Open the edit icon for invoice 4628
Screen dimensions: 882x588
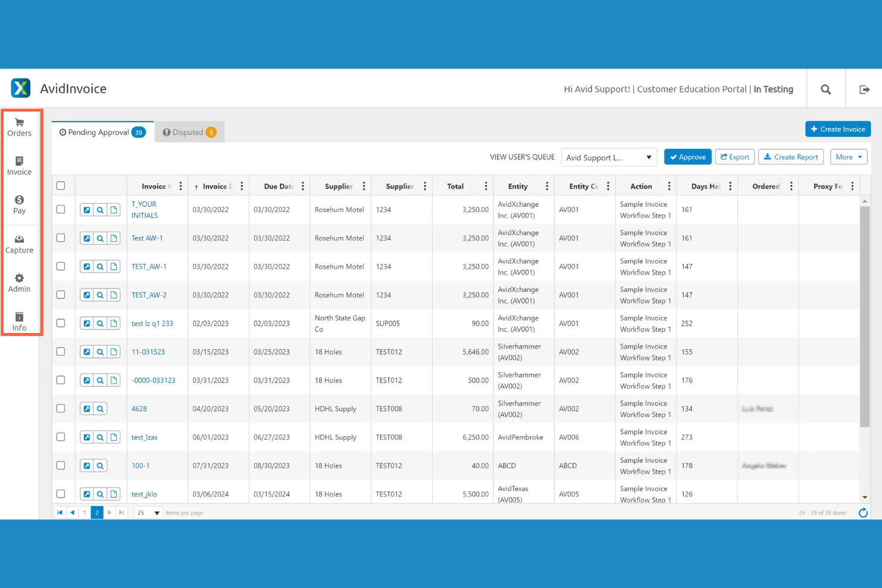[86, 408]
